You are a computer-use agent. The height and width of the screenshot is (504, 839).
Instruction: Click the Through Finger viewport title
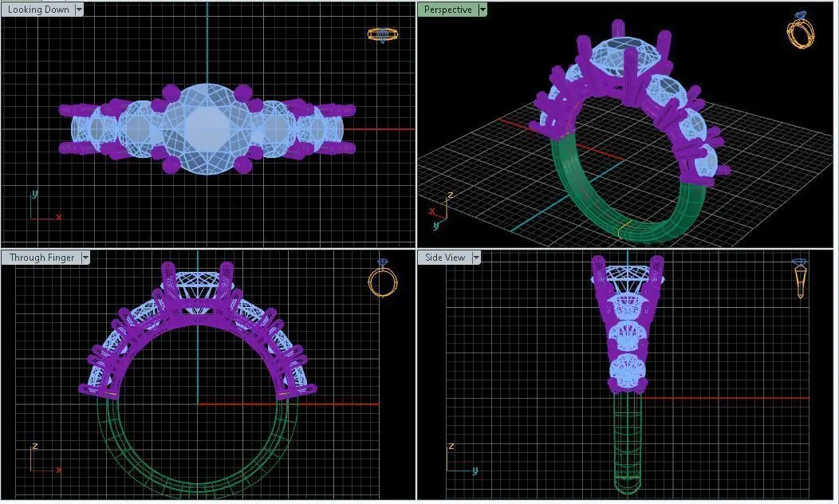click(x=41, y=258)
